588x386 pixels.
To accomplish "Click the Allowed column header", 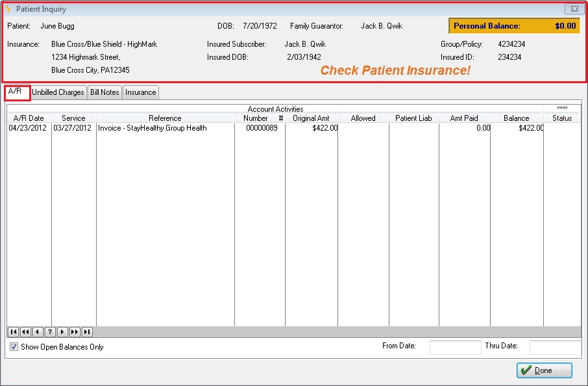I will 363,118.
